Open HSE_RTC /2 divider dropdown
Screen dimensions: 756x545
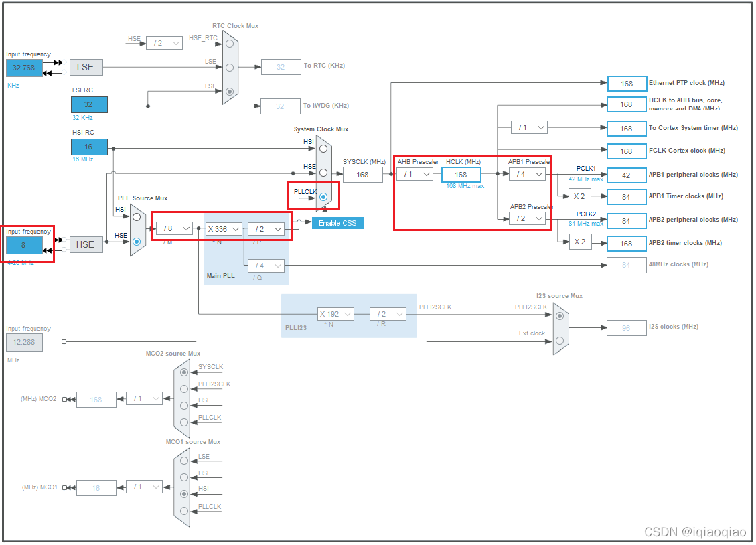click(165, 43)
